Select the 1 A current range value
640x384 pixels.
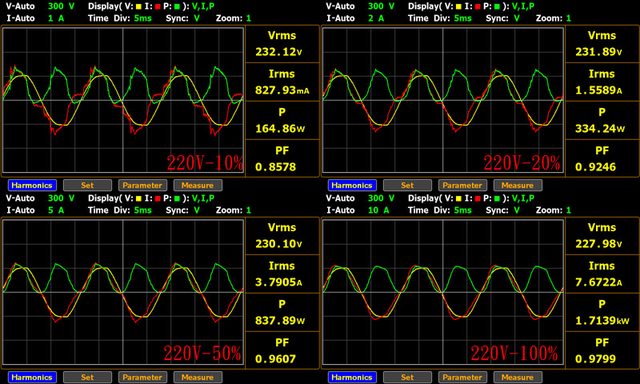56,18
